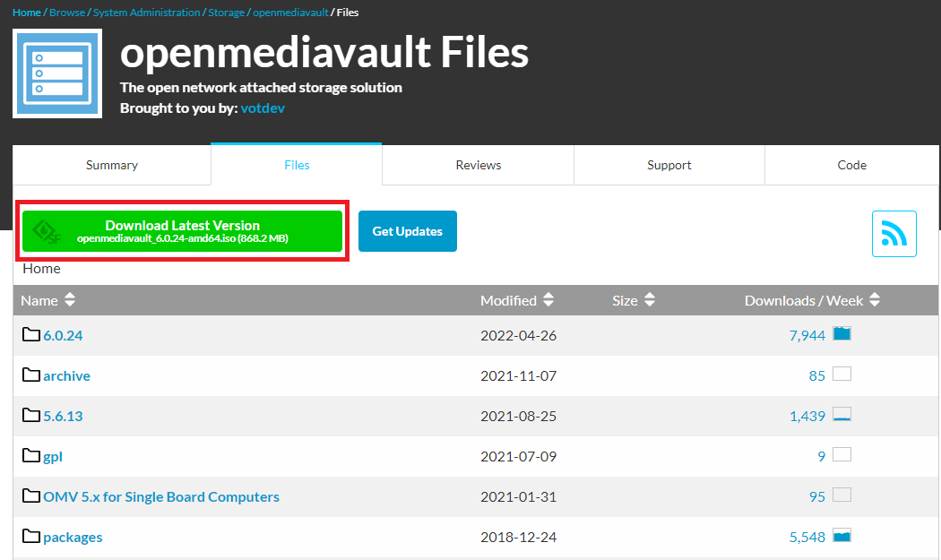
Task: Open download stats chart for OMV 5.x row
Action: [842, 495]
